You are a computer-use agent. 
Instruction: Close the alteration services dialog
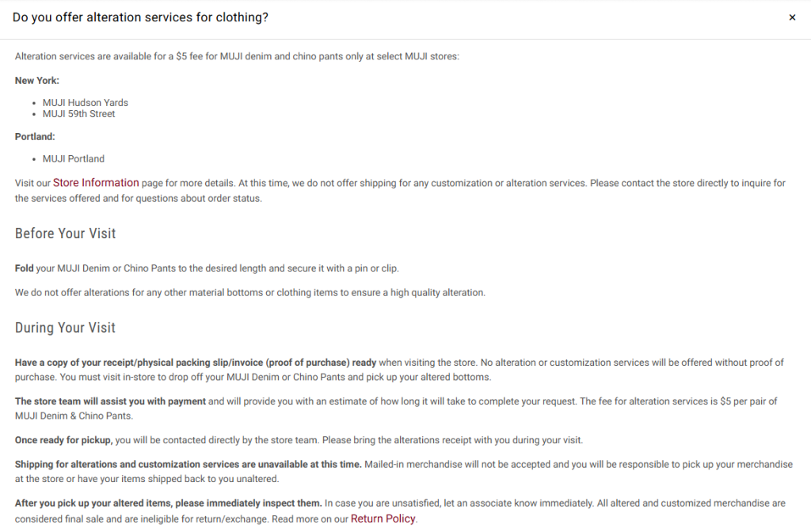[792, 17]
